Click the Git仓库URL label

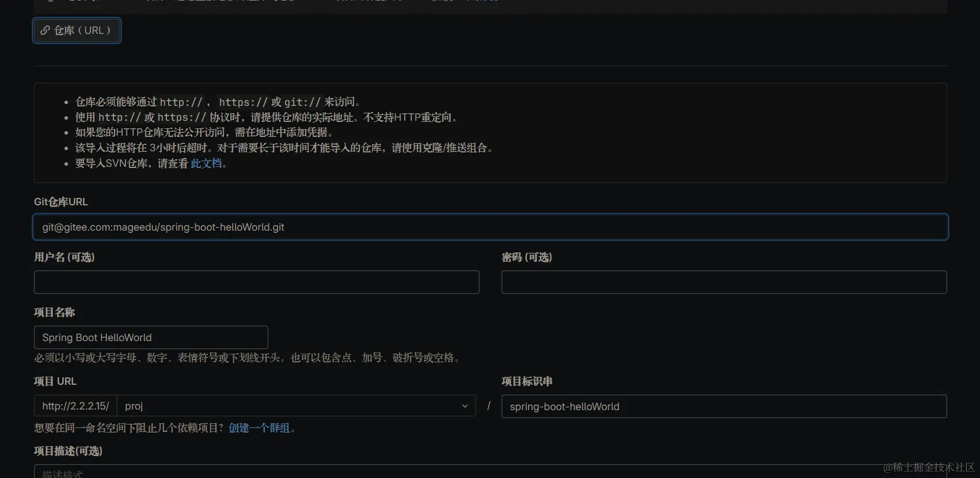point(61,202)
